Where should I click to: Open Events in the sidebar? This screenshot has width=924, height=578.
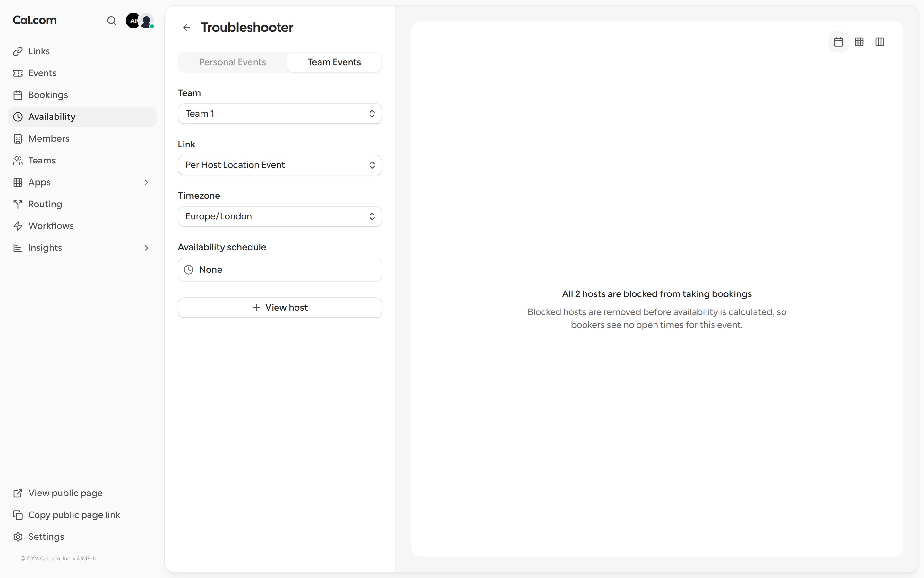[x=82, y=73]
